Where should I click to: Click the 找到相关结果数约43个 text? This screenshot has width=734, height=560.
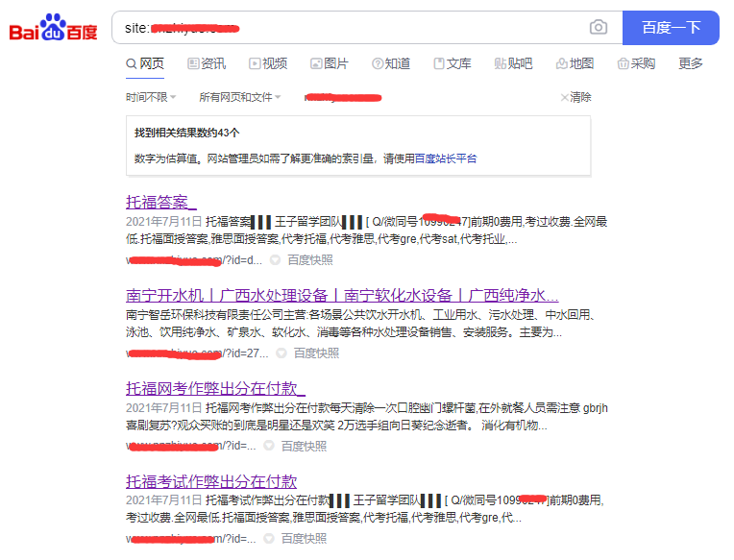[x=186, y=133]
